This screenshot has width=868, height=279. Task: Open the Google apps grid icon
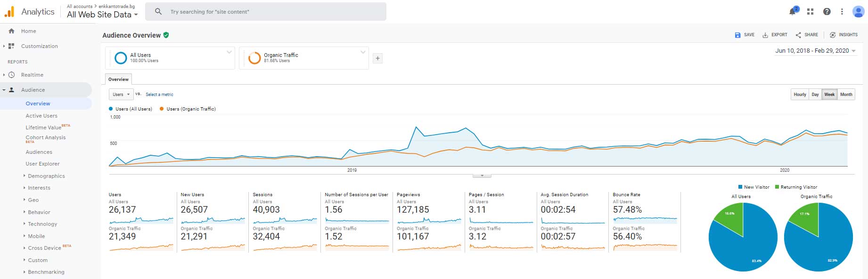pos(810,12)
